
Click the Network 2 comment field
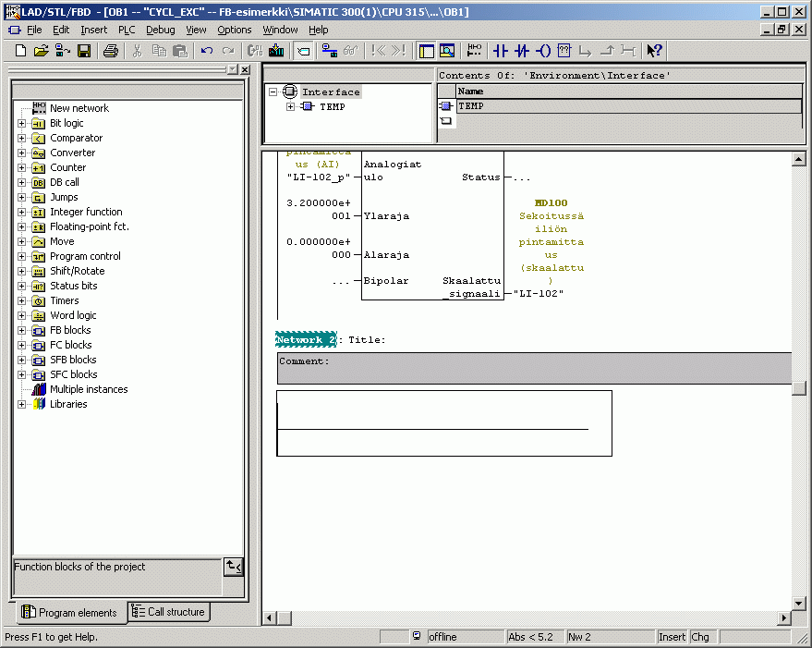pos(534,369)
